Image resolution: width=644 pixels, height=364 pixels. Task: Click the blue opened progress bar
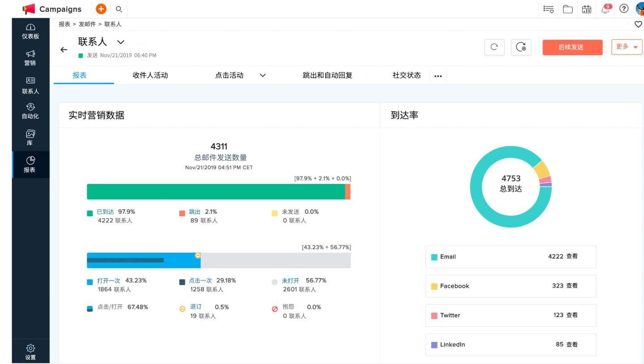point(144,260)
